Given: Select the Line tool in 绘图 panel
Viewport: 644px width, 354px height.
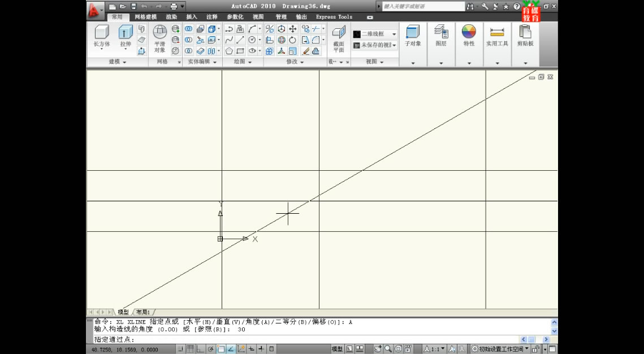Looking at the screenshot, I should tap(240, 40).
